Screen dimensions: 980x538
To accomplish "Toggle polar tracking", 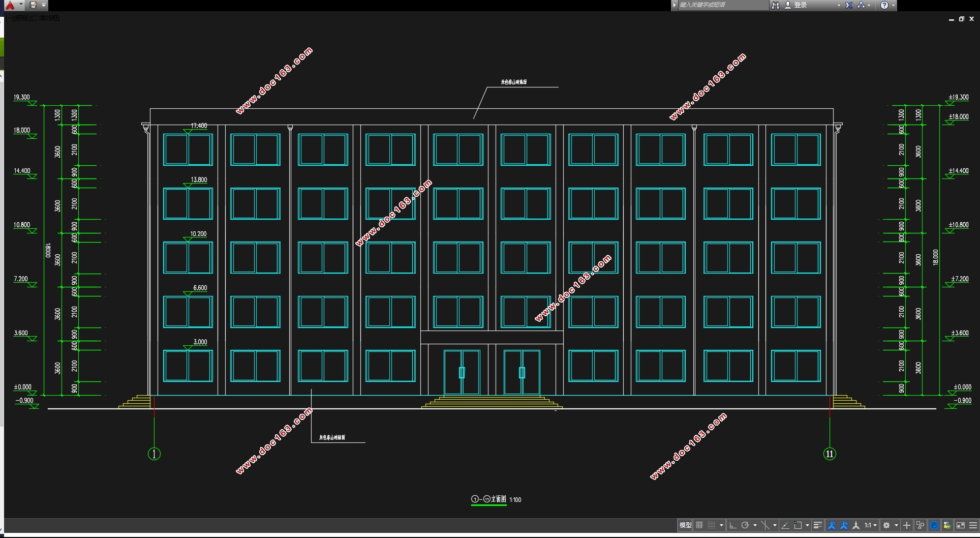I will coord(745,525).
